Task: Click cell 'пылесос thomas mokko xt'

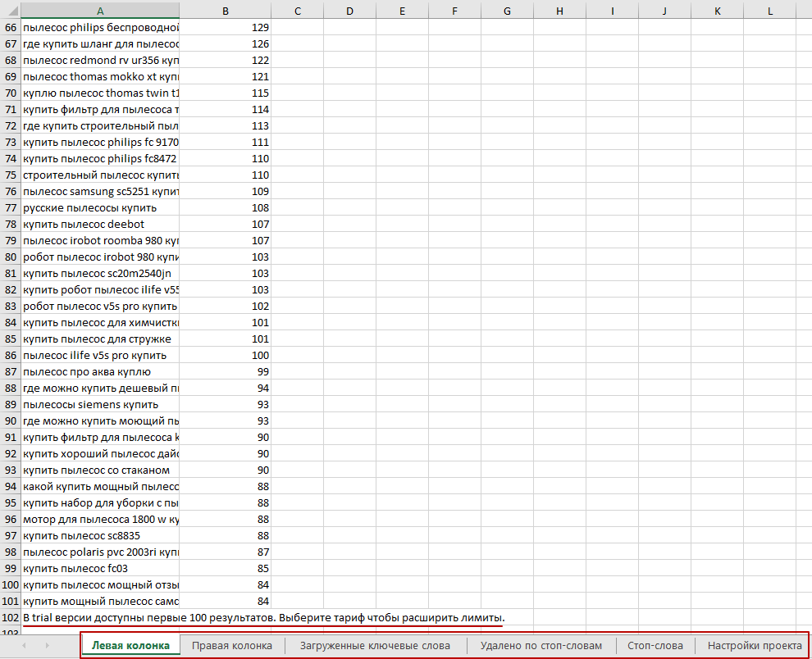Action: click(100, 76)
